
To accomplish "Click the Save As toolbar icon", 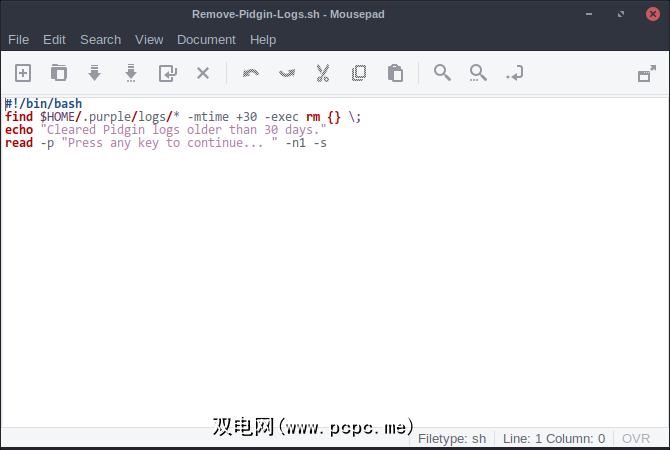I will pyautogui.click(x=131, y=73).
